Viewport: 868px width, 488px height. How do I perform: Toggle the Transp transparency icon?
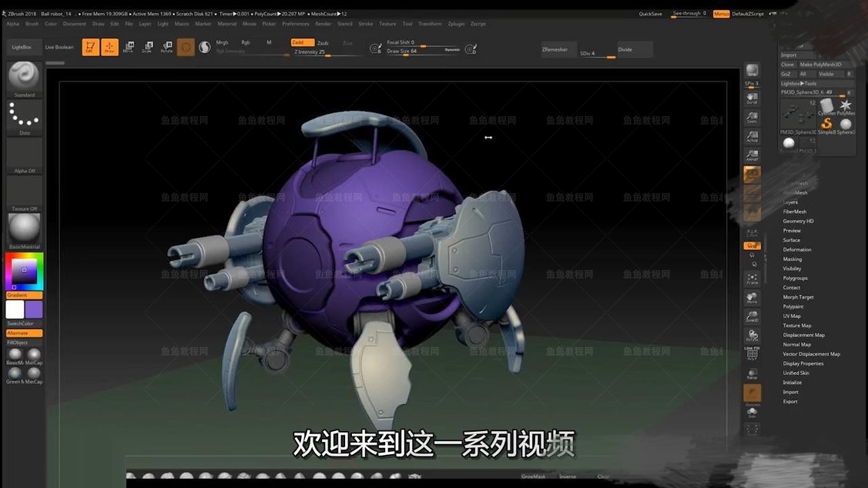click(x=752, y=374)
